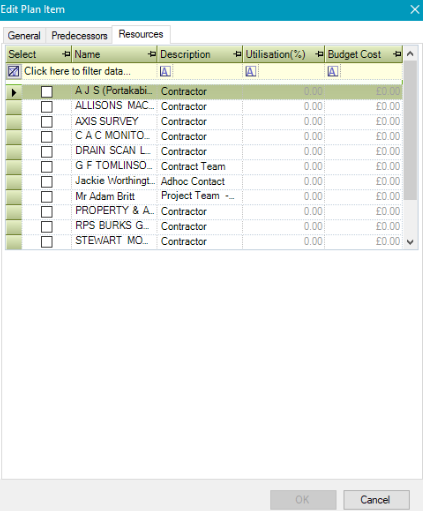Open the Predecessors tab
This screenshot has width=423, height=511.
click(79, 36)
